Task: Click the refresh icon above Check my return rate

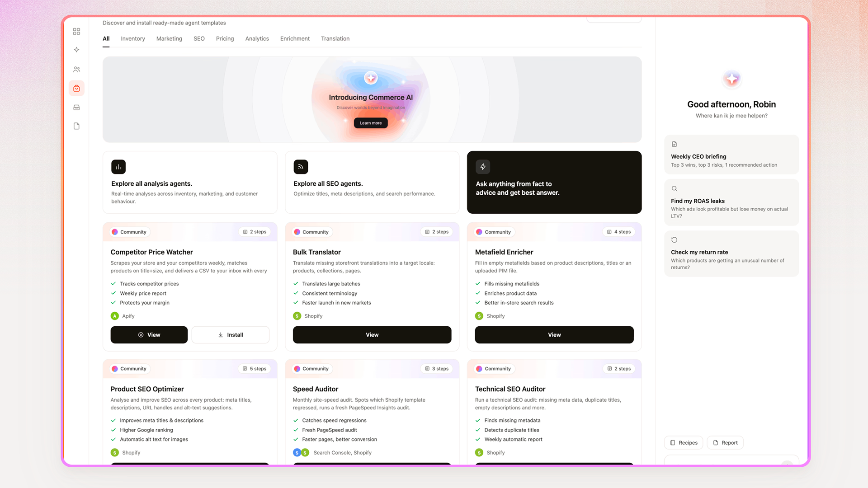Action: [674, 240]
